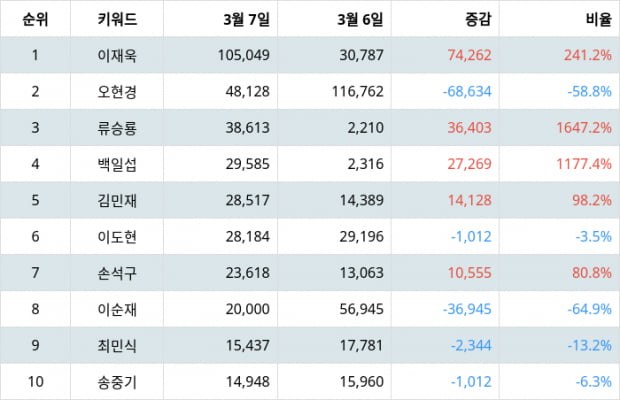Click the keyword 이도현
Viewport: 620px width, 400px height.
(x=117, y=236)
